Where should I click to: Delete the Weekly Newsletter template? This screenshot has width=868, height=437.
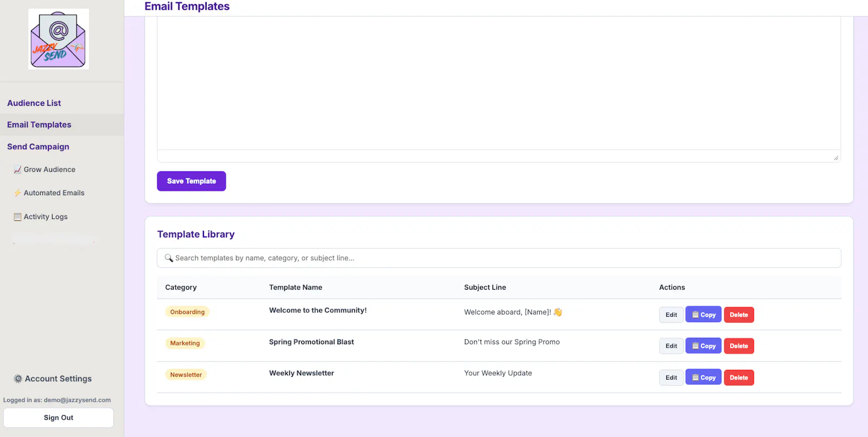click(x=739, y=377)
